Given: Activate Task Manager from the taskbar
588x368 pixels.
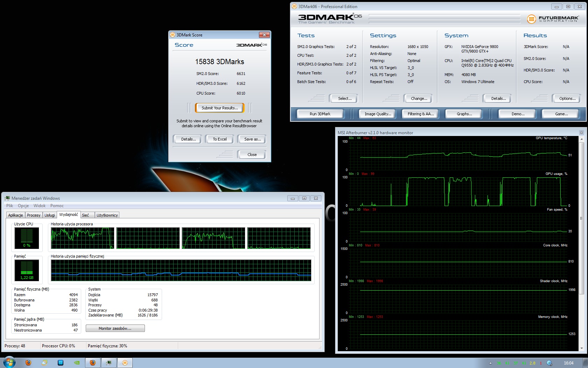Looking at the screenshot, I should (109, 363).
